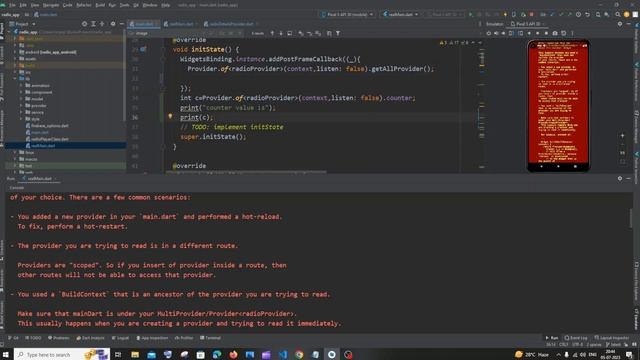This screenshot has width=640, height=360.
Task: Expand the component folder in project tree
Action: click(x=22, y=92)
